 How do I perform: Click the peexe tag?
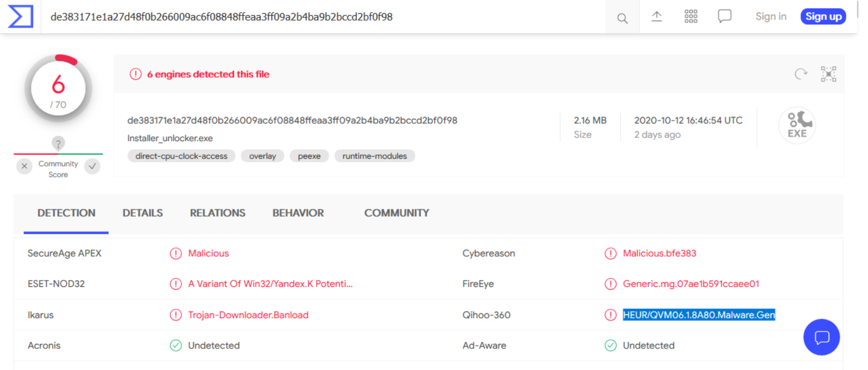309,156
